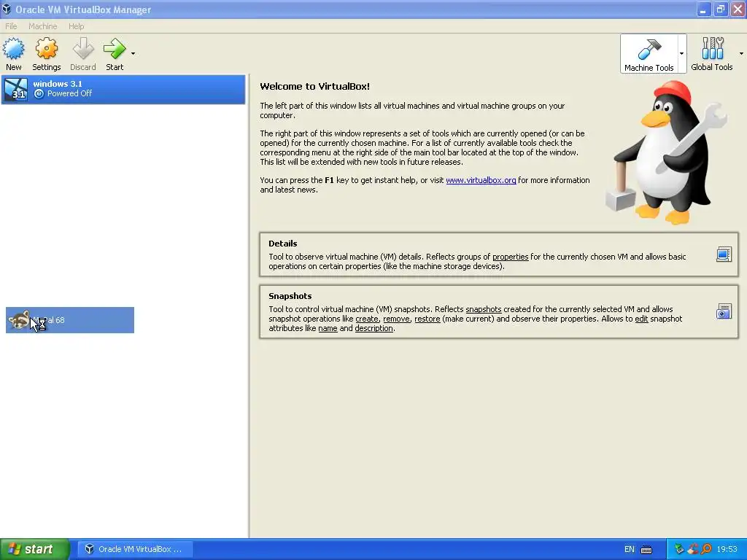Click the Windows start button

(35, 549)
